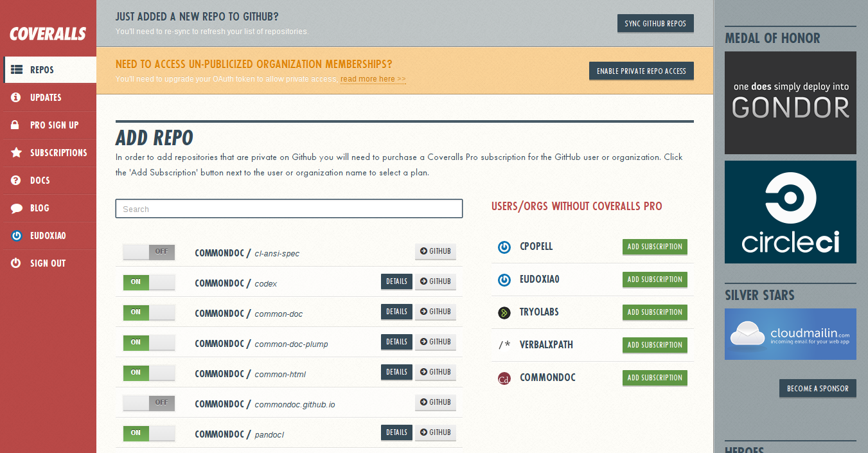The width and height of the screenshot is (868, 453).
Task: Click the Pro Sign Up lock icon
Action: [x=17, y=125]
